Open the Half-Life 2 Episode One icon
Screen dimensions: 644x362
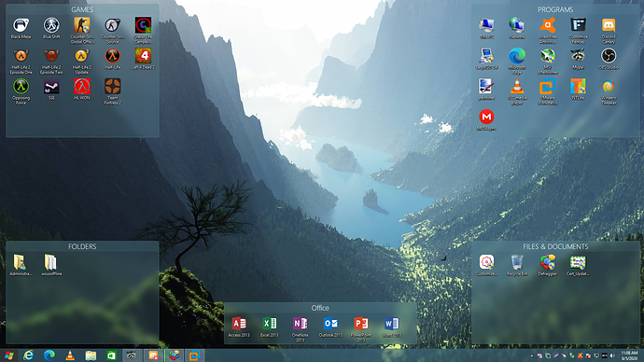click(x=21, y=62)
